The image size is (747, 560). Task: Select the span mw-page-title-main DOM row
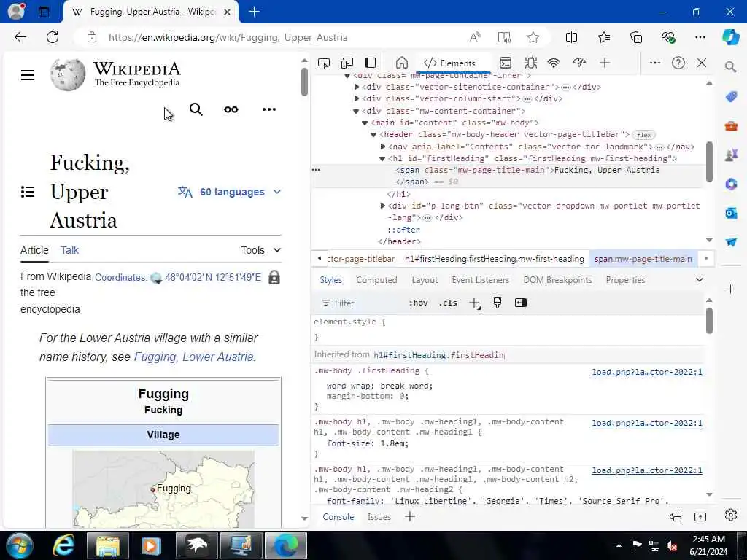(x=508, y=176)
